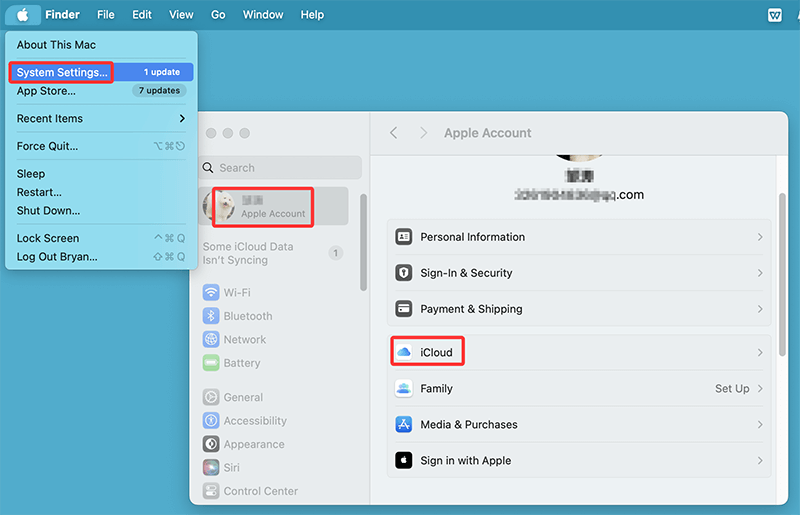Screen dimensions: 800x515
Task: Choose Shut Down from Apple menu
Action: click(x=101, y=210)
